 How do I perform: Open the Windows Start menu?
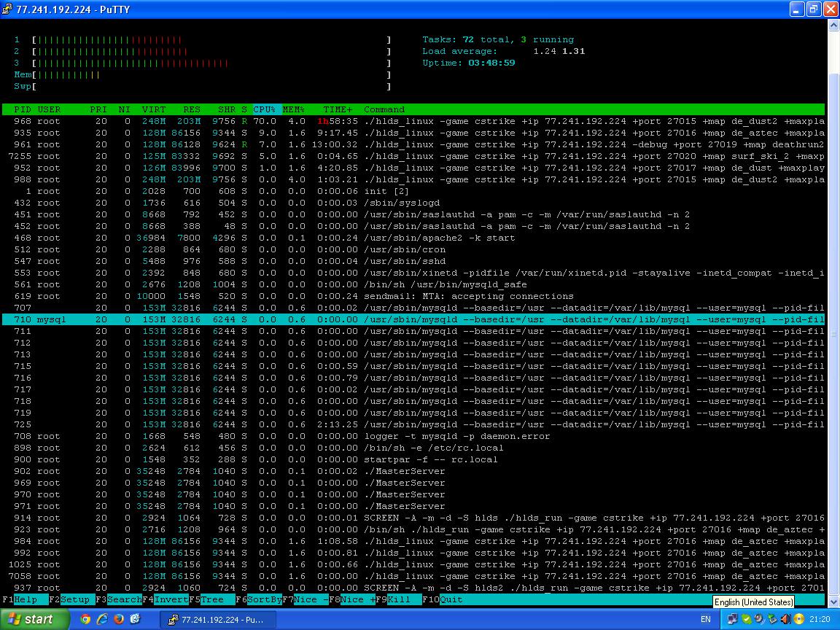point(35,619)
